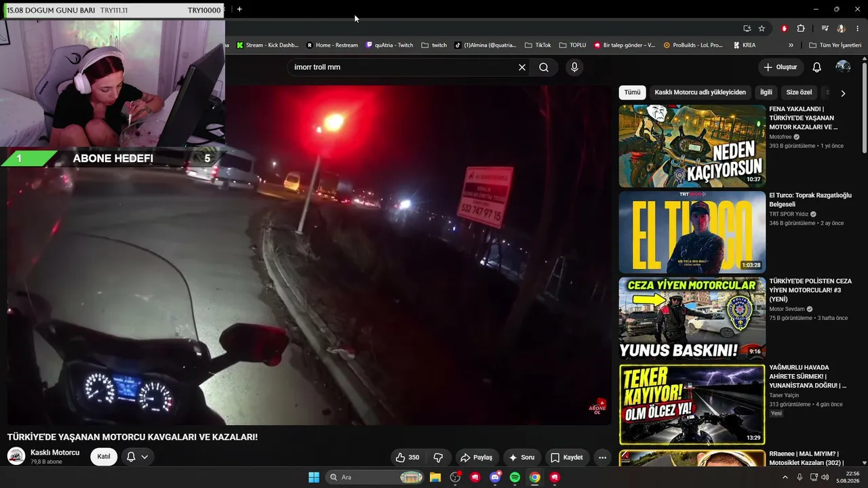868x488 pixels.
Task: Open the Tüm Yer İşaretleri folder
Action: coord(835,45)
